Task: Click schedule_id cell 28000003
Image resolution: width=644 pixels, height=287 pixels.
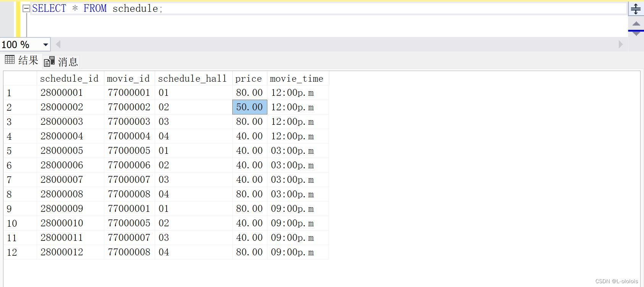Action: (x=70, y=122)
